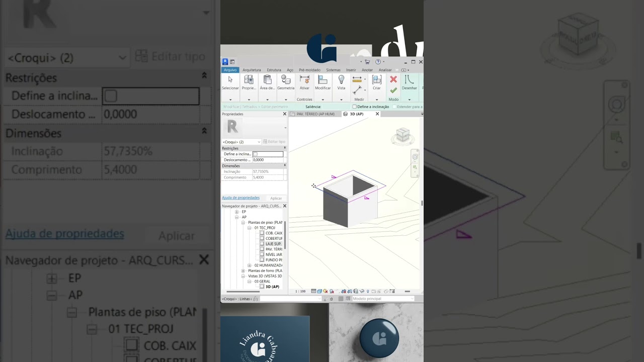Click the Aplicar button
This screenshot has width=644, height=362.
pyautogui.click(x=276, y=198)
